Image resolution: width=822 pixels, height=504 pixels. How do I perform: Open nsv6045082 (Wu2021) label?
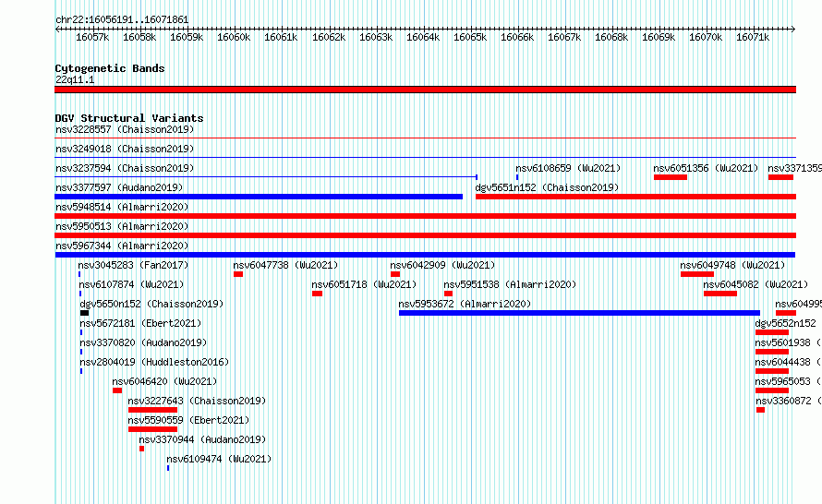click(756, 284)
